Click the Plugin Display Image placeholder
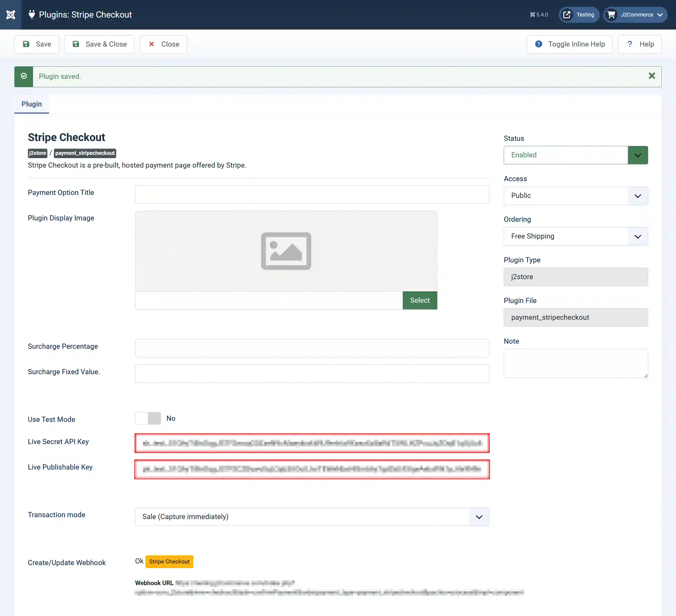The height and width of the screenshot is (616, 676). 286,251
